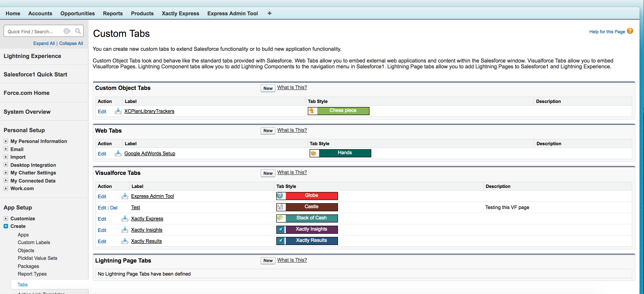
Task: Open the Home tab
Action: pyautogui.click(x=13, y=13)
